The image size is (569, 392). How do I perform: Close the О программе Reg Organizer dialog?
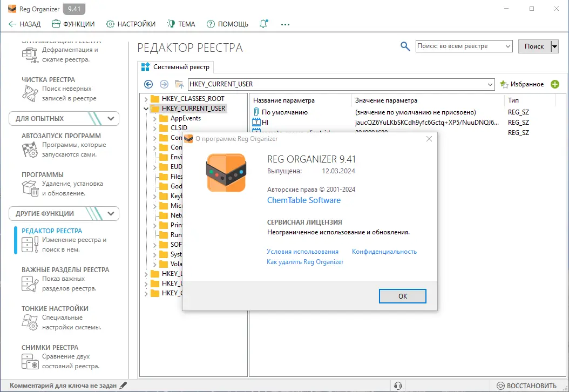(x=429, y=139)
